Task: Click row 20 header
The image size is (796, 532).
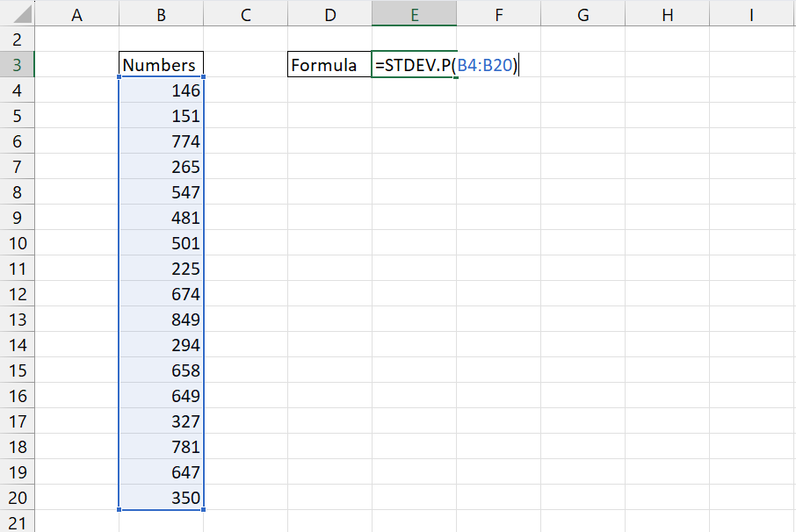Action: (17, 498)
